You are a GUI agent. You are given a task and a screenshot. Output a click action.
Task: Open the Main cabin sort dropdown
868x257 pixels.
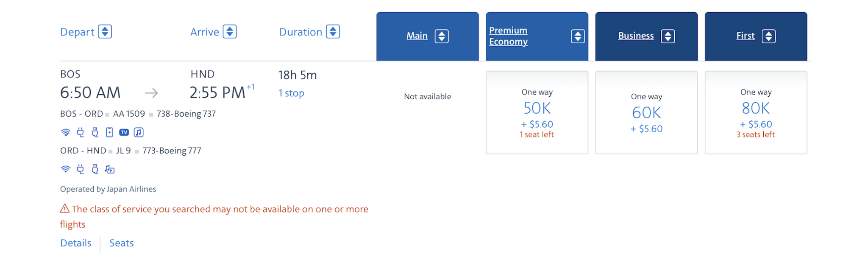[442, 36]
